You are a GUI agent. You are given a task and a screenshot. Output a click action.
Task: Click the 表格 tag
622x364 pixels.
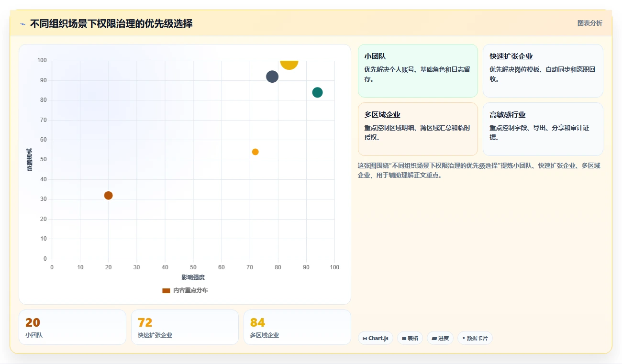410,338
